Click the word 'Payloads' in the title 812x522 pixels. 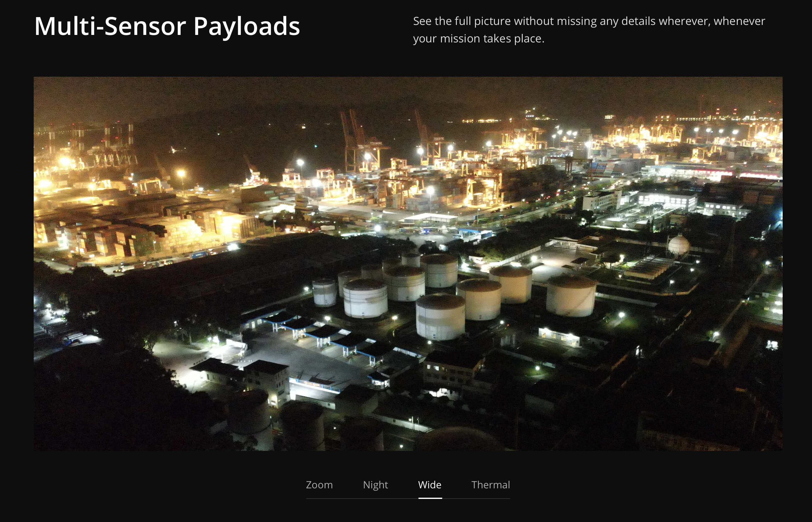click(x=247, y=27)
